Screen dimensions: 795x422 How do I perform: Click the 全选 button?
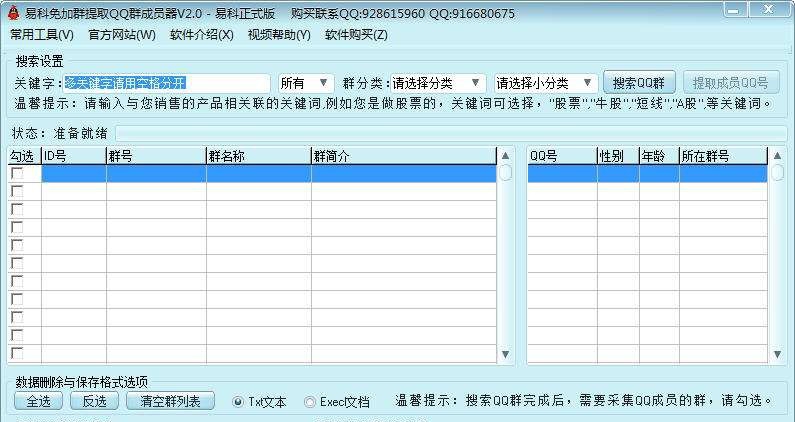point(39,401)
